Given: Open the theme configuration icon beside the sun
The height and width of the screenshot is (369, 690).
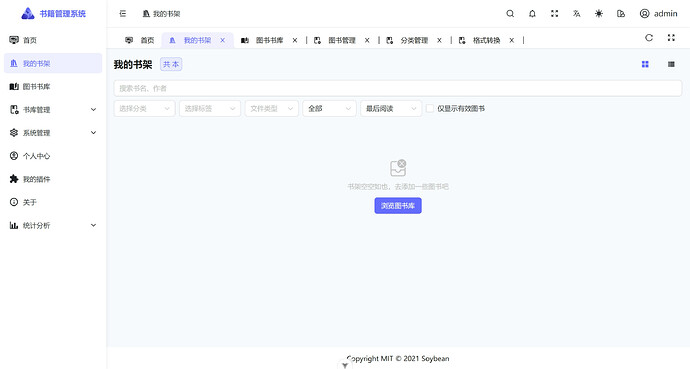Looking at the screenshot, I should 621,14.
